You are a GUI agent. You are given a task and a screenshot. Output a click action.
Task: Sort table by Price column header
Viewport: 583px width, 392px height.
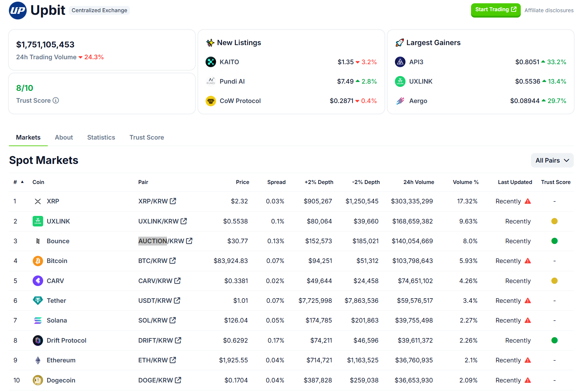(x=242, y=182)
